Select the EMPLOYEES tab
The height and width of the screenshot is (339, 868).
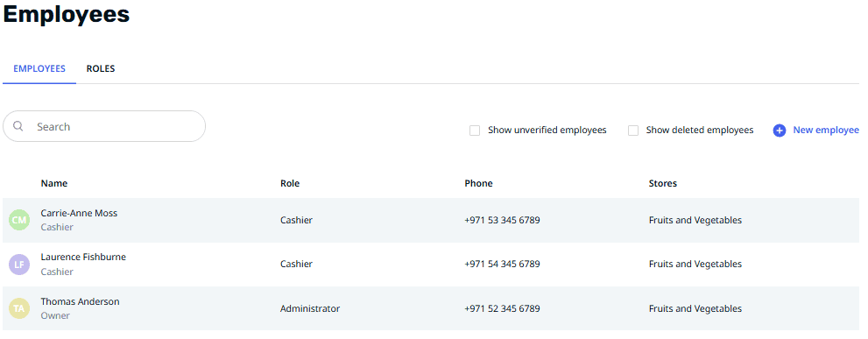pyautogui.click(x=39, y=68)
